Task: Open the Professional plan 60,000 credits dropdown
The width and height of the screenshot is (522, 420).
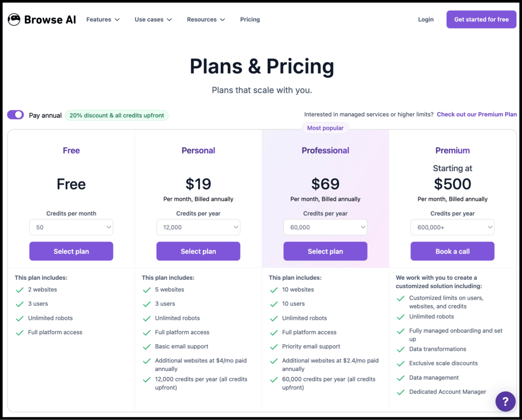Action: 325,227
